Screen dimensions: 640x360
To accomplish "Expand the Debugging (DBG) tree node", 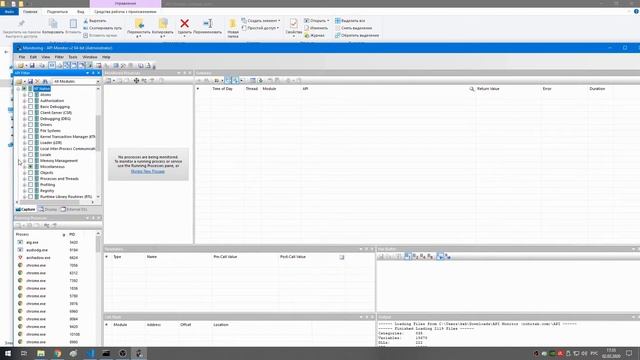I will 24,119.
